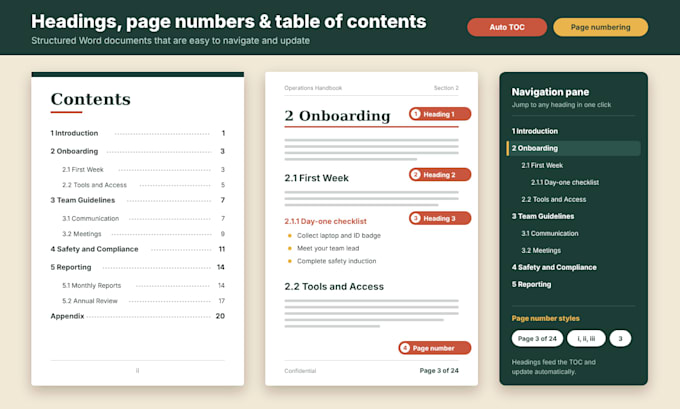Click the 'Heading 2' style tag

coord(440,175)
